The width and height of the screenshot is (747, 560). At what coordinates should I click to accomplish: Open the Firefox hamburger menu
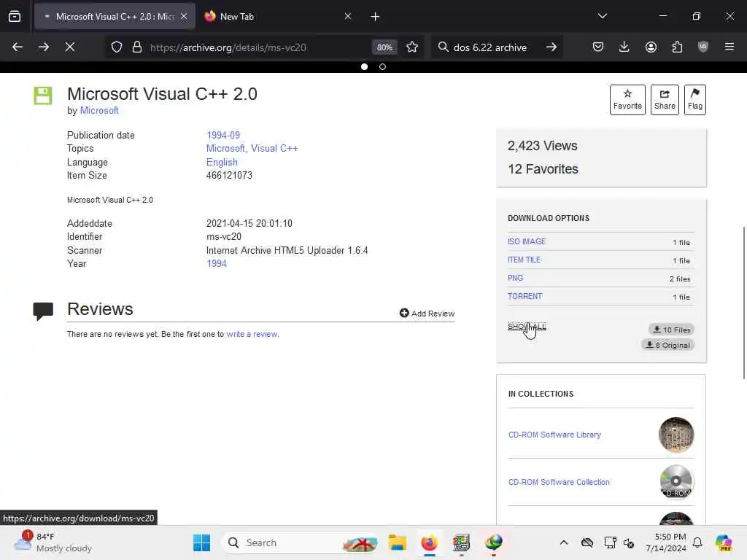click(729, 47)
